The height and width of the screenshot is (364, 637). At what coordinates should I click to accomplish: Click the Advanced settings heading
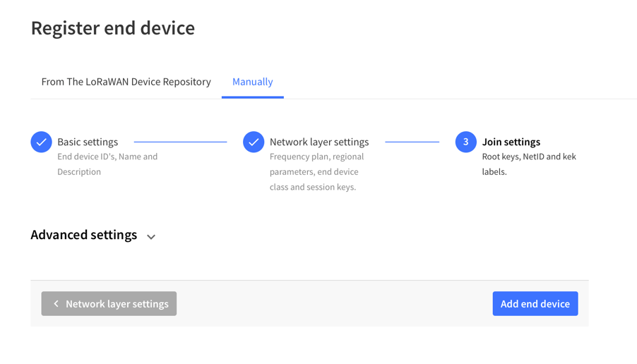click(84, 235)
